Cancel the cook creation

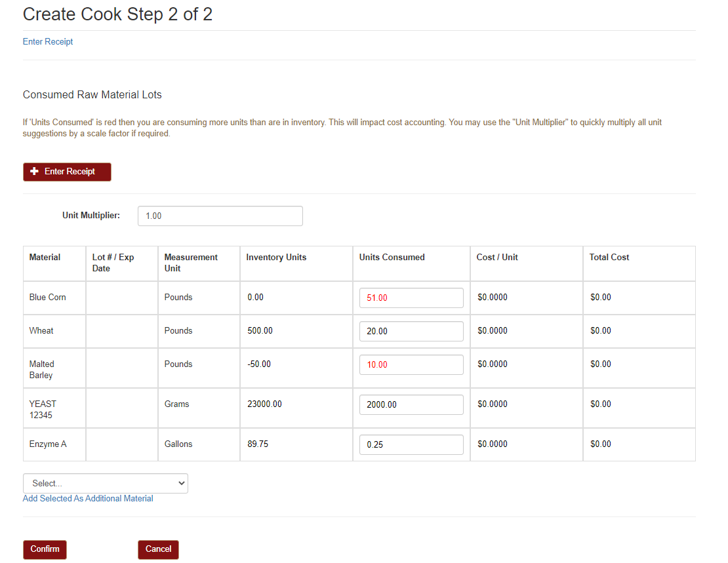pyautogui.click(x=158, y=549)
